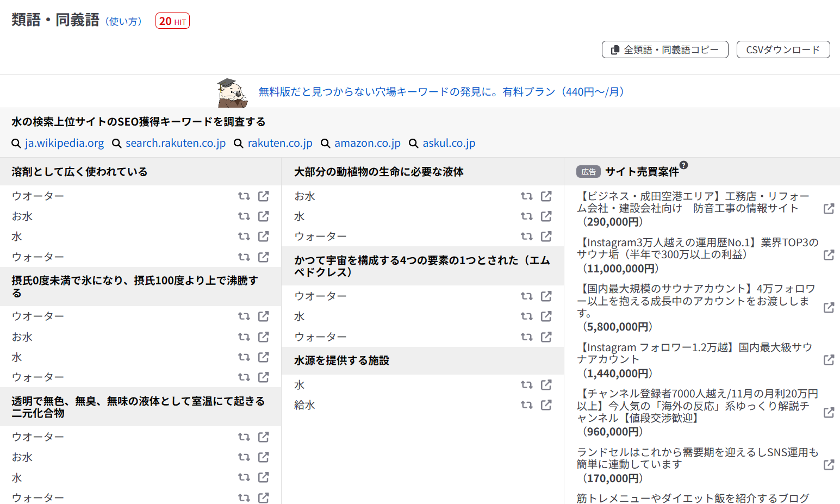Viewport: 840px width, 504px height.
Task: Open external link icon for the 11,000,000円 サウナ垢 listing
Action: (829, 255)
